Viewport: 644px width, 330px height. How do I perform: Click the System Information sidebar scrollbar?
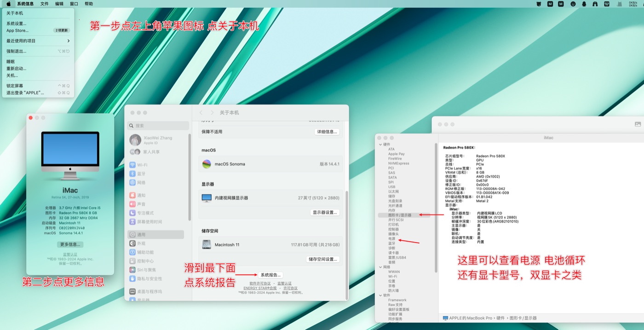[x=436, y=207]
